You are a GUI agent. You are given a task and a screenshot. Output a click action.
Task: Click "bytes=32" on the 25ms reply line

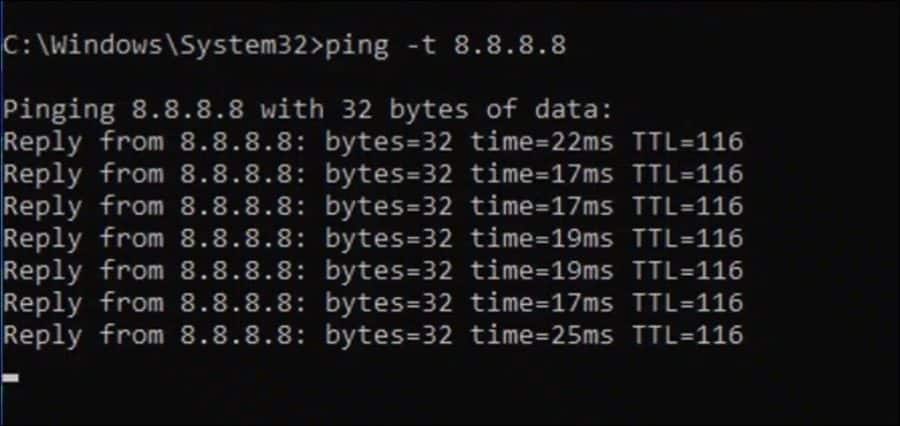388,334
